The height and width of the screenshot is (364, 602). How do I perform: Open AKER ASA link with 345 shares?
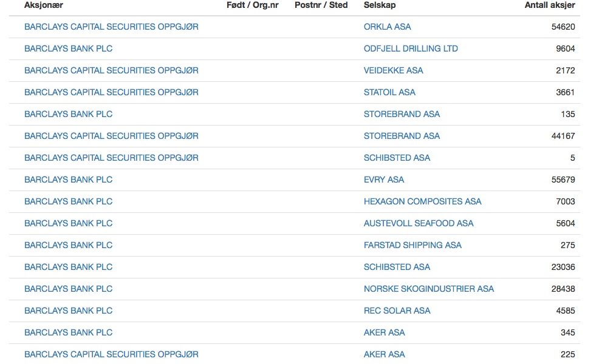point(384,333)
